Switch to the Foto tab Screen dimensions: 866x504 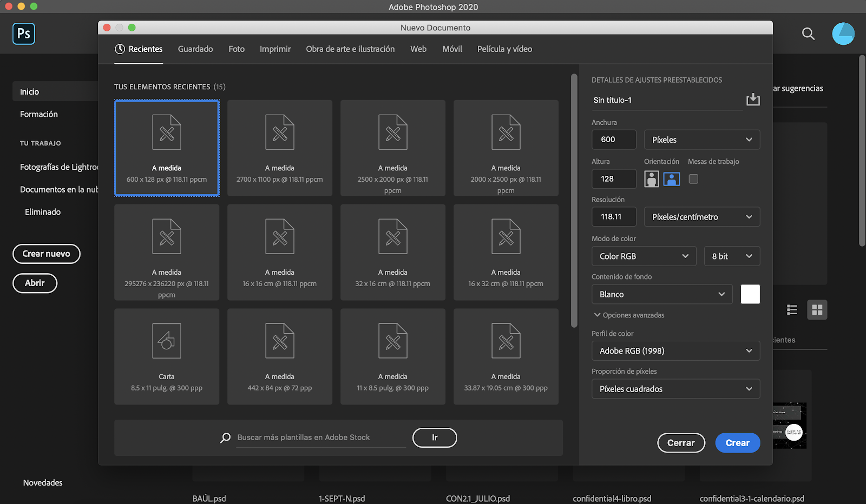(x=237, y=49)
